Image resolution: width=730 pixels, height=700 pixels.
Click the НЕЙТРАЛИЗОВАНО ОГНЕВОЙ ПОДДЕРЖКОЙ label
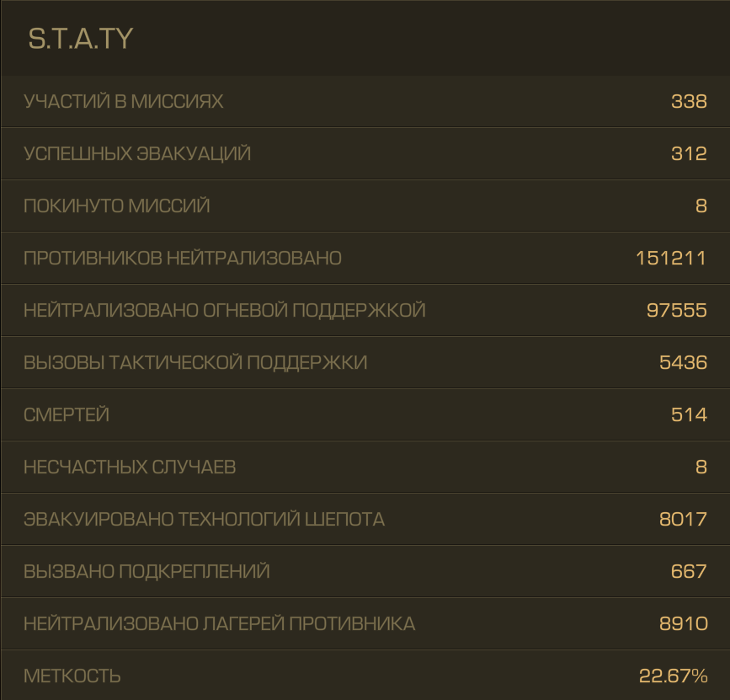tap(225, 310)
